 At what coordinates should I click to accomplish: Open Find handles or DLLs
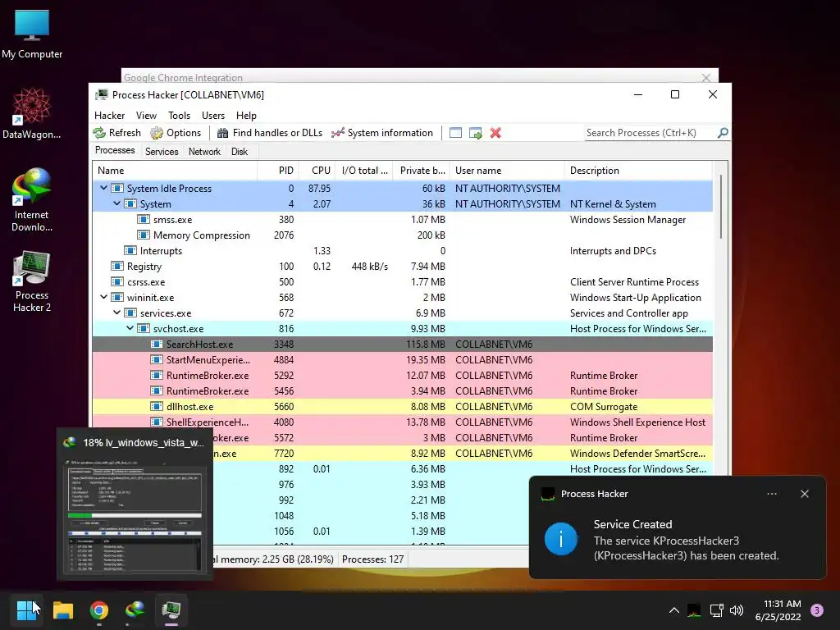coord(269,133)
